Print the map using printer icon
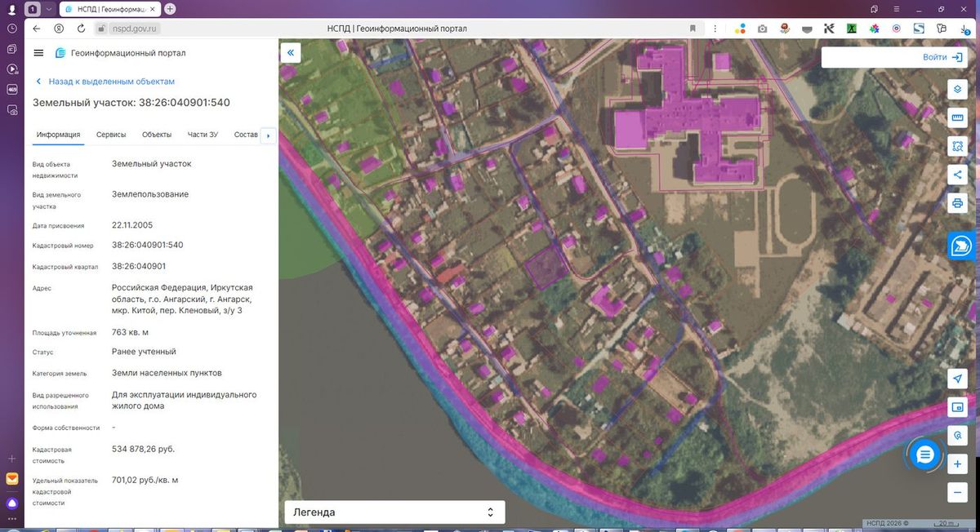The image size is (980, 532). [957, 203]
